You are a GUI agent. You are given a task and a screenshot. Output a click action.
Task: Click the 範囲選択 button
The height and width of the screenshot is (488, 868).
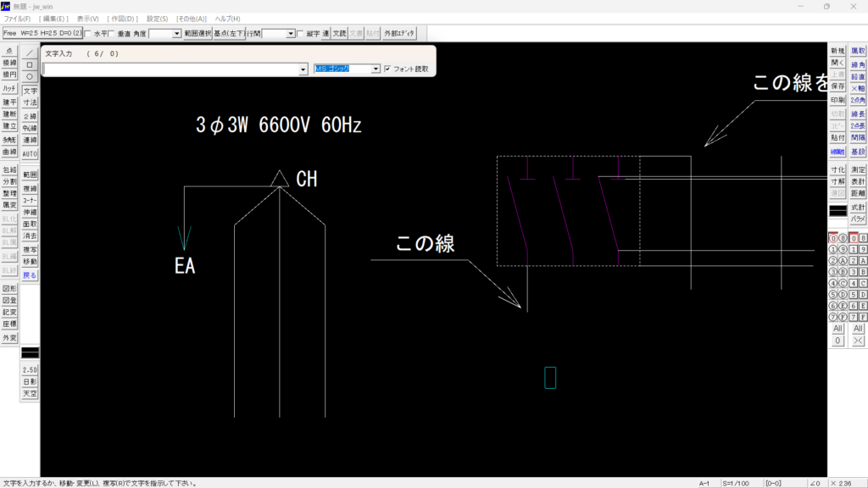(198, 34)
